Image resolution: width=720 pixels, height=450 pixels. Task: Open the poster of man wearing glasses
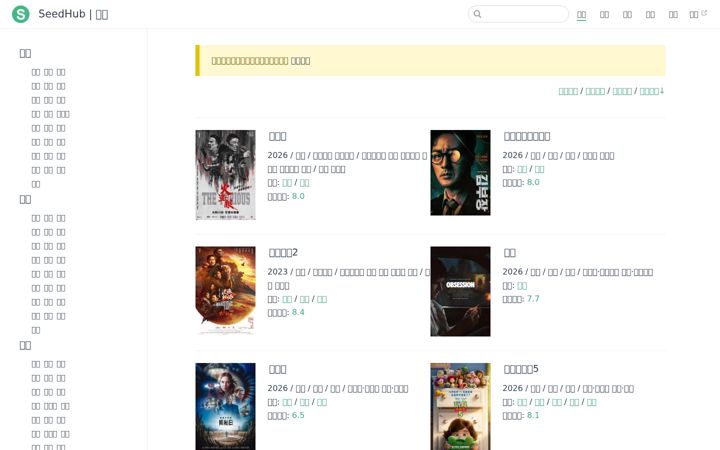coord(460,173)
